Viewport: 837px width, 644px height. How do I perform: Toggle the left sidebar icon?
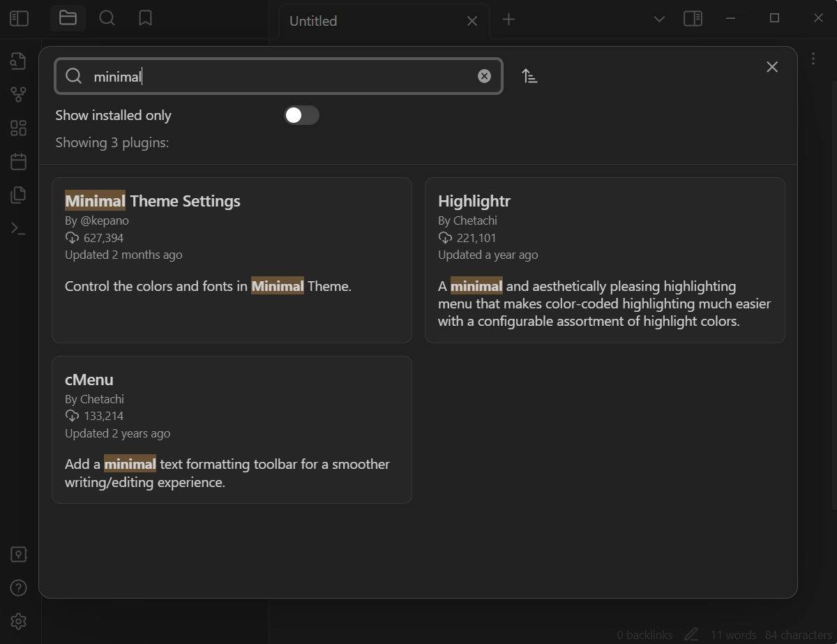point(19,19)
